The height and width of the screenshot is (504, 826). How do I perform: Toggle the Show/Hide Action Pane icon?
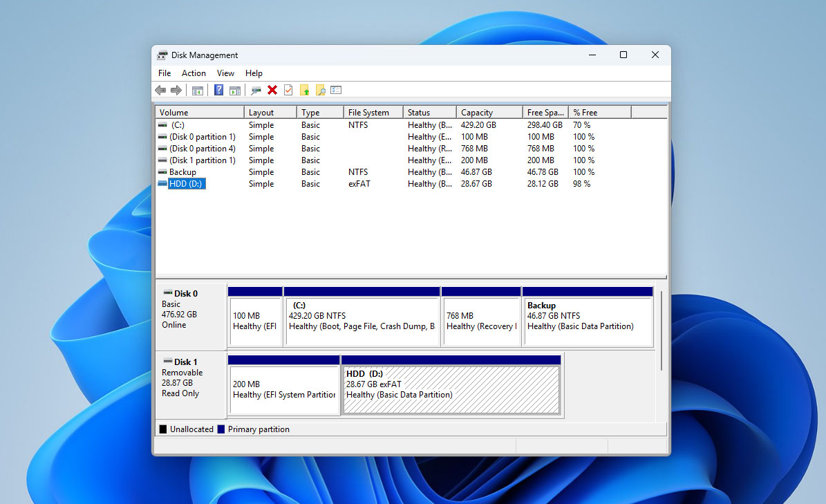(x=235, y=90)
